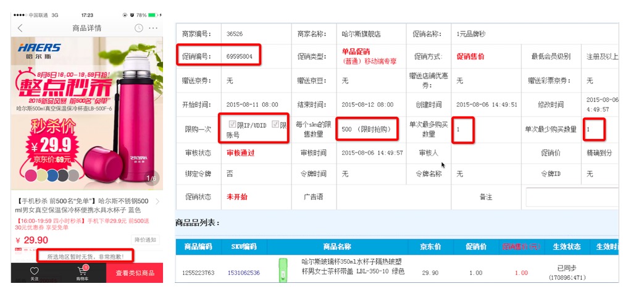Click promotion number 69595804
644x294 pixels.
click(x=240, y=57)
